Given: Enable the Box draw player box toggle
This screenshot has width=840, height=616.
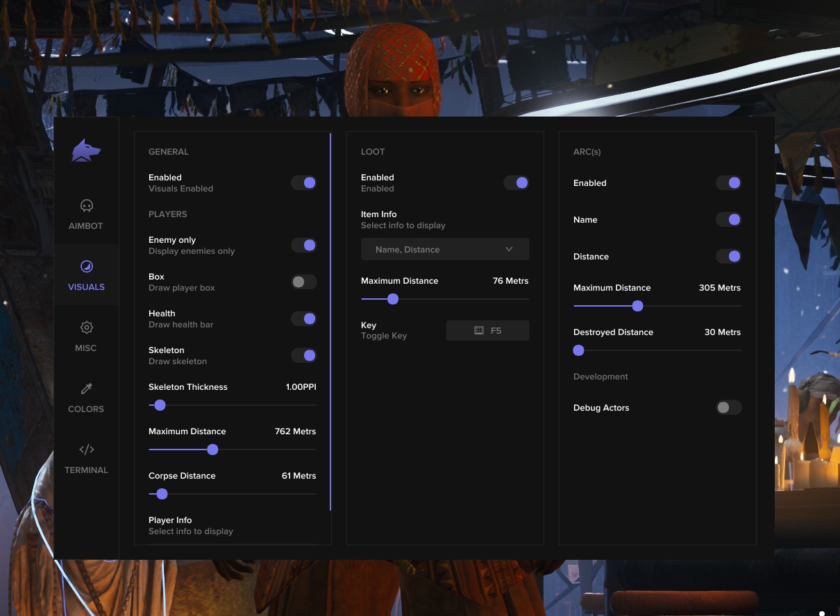Looking at the screenshot, I should 303,282.
